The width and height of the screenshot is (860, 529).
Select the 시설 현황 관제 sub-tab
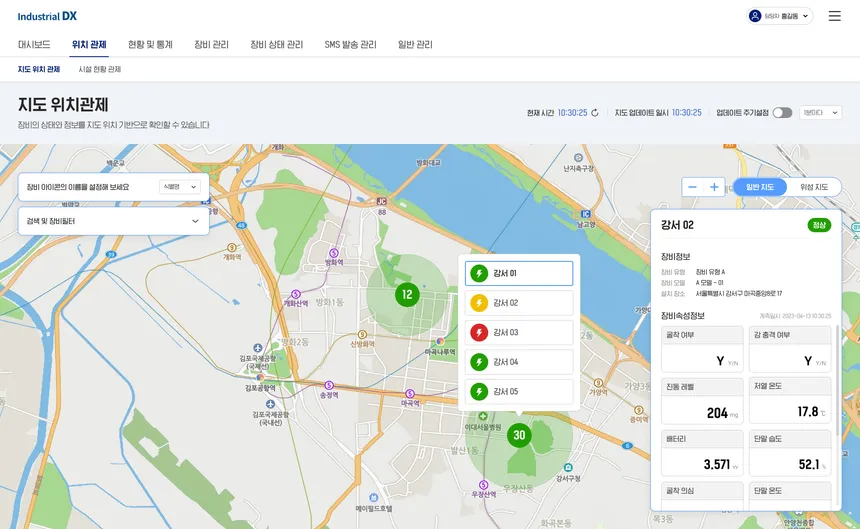(x=100, y=69)
